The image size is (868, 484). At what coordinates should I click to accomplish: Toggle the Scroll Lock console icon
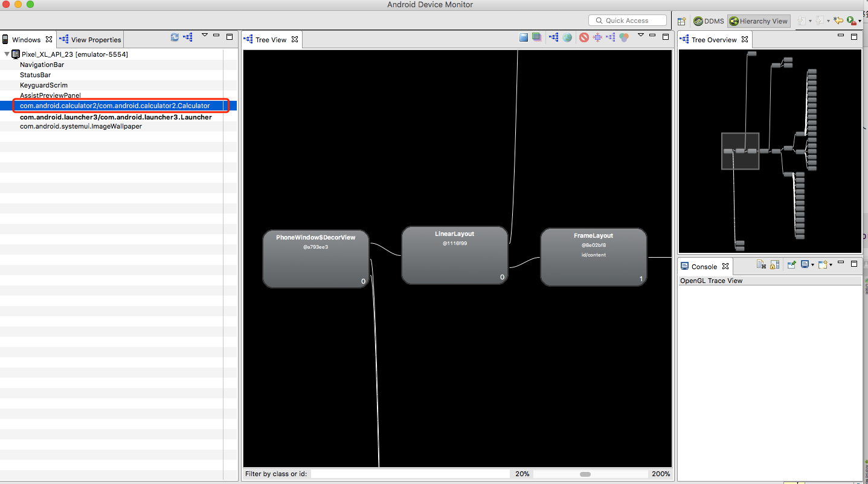(x=774, y=264)
